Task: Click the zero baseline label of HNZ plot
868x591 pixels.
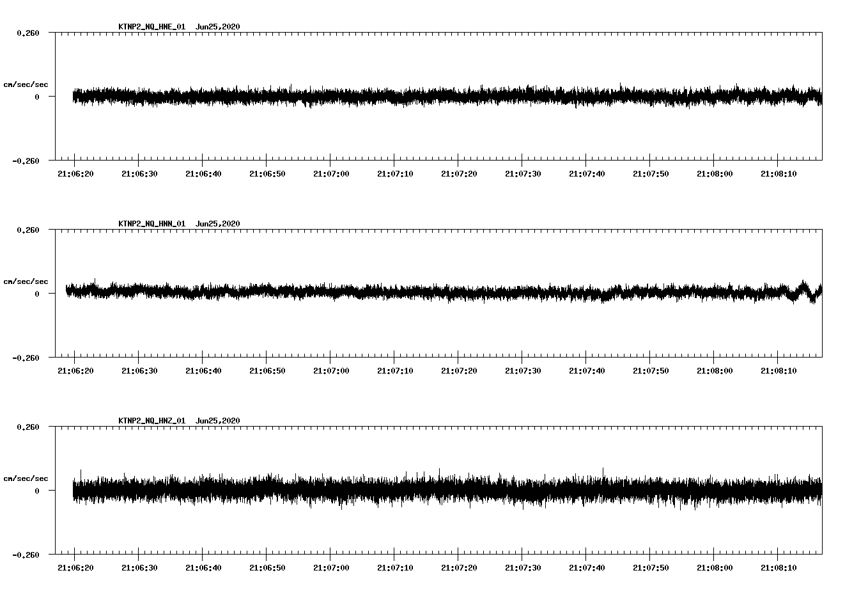Action: click(37, 491)
